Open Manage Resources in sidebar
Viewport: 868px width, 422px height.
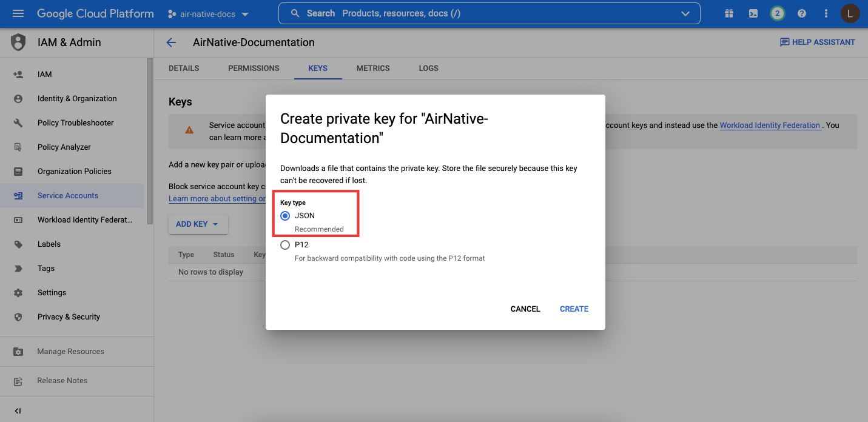[x=70, y=352]
